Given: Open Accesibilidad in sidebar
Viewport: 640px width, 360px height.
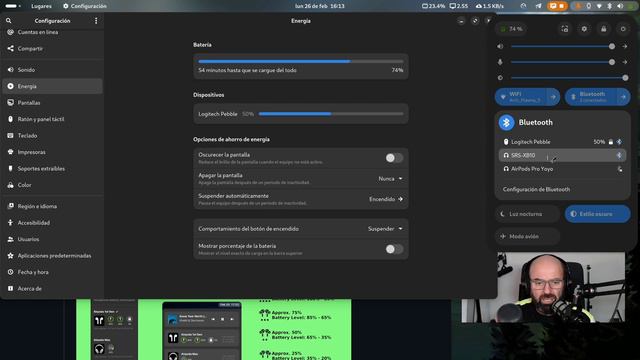Looking at the screenshot, I should tap(52, 223).
